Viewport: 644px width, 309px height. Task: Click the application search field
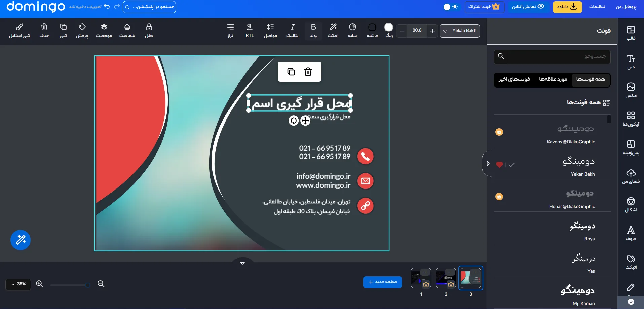tap(149, 7)
